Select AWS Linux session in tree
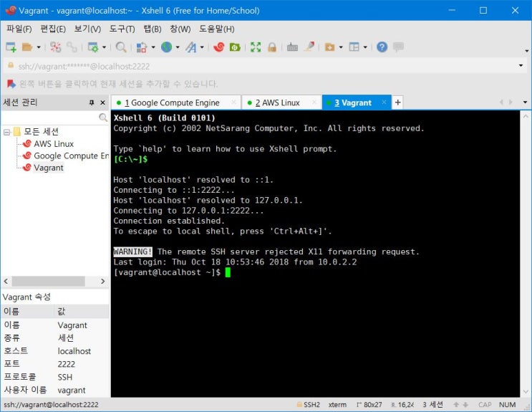 pos(54,144)
